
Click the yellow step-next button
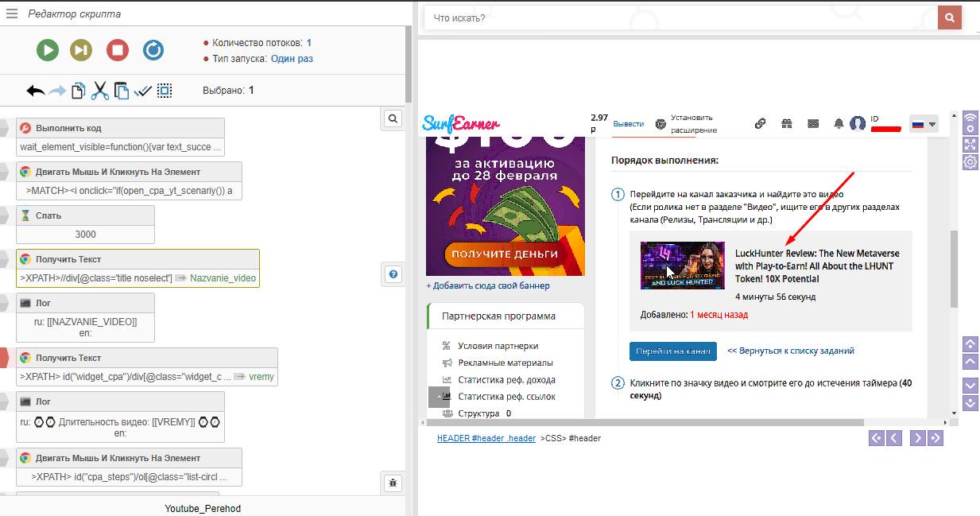[82, 50]
